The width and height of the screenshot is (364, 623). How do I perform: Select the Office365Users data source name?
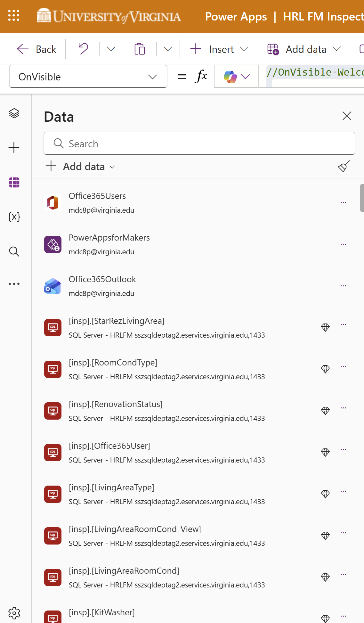click(97, 196)
